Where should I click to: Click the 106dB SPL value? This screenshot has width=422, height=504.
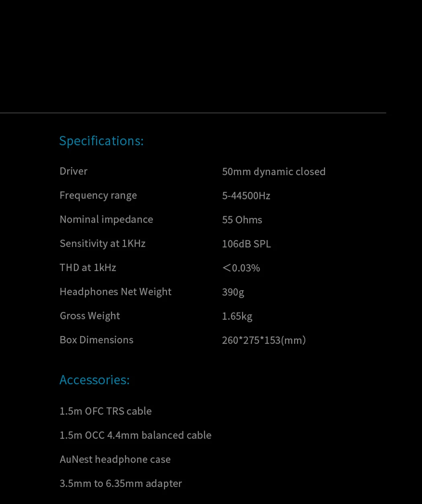coord(246,244)
